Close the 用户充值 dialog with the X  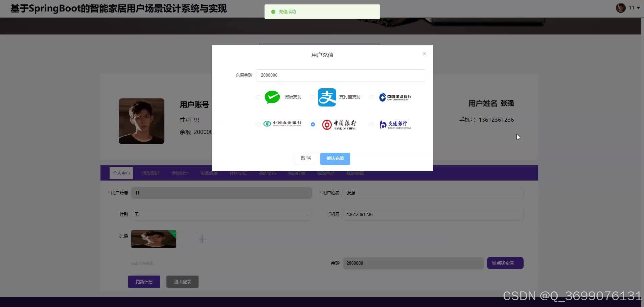(x=424, y=54)
